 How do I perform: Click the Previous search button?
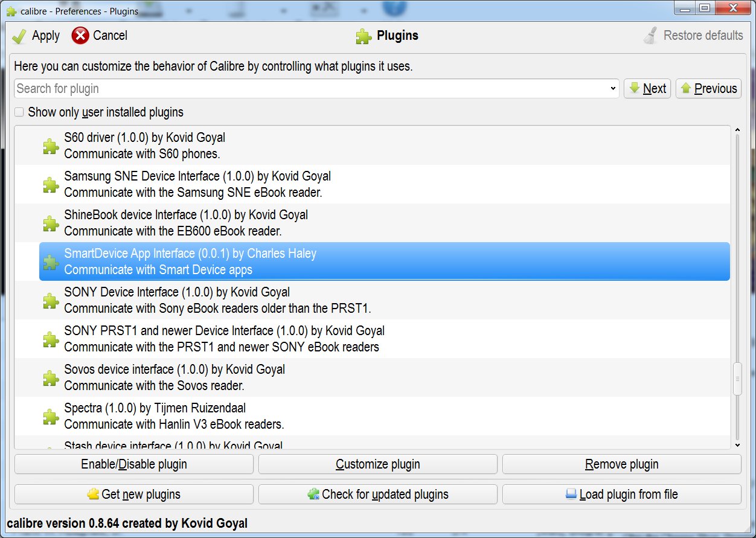[x=709, y=89]
